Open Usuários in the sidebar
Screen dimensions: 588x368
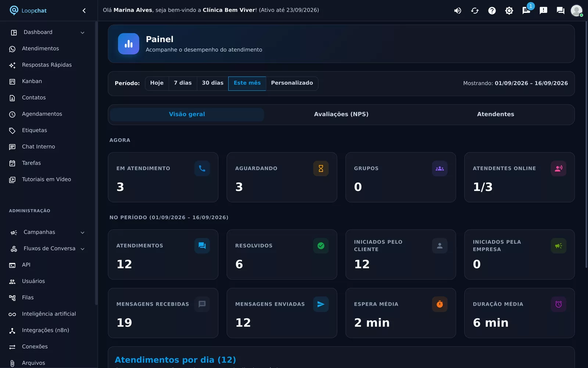[48, 282]
